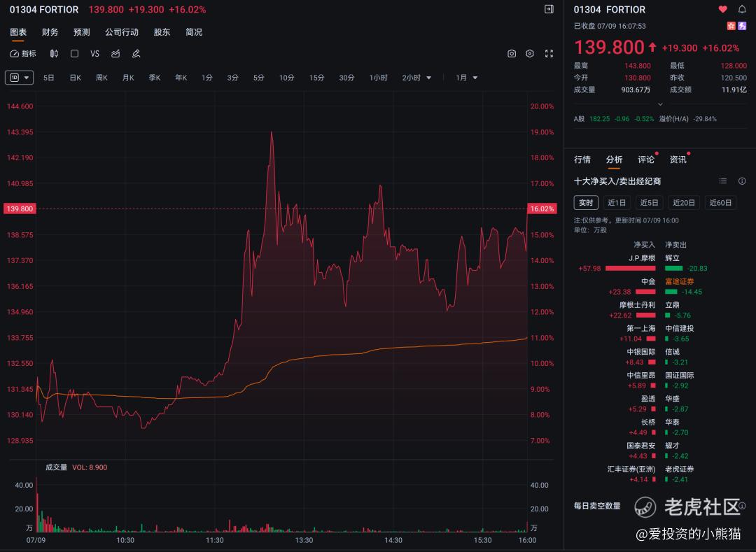
Task: Click 中金 broker row
Action: tap(632, 287)
